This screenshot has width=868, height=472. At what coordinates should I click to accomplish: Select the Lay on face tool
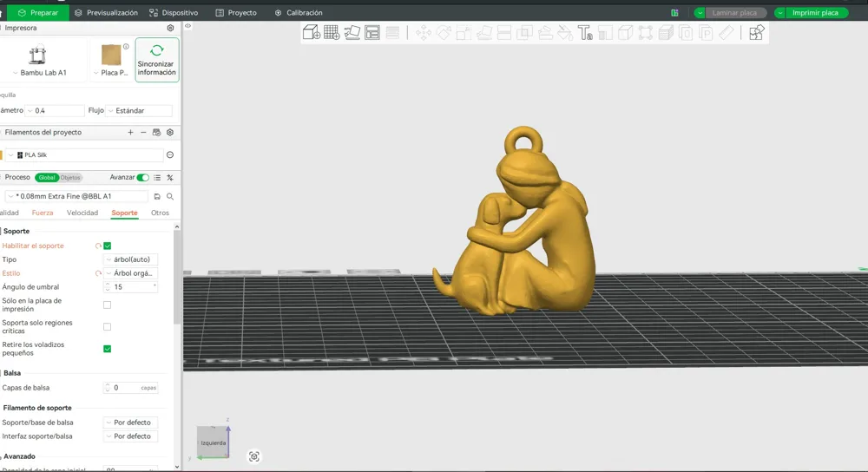coord(484,33)
